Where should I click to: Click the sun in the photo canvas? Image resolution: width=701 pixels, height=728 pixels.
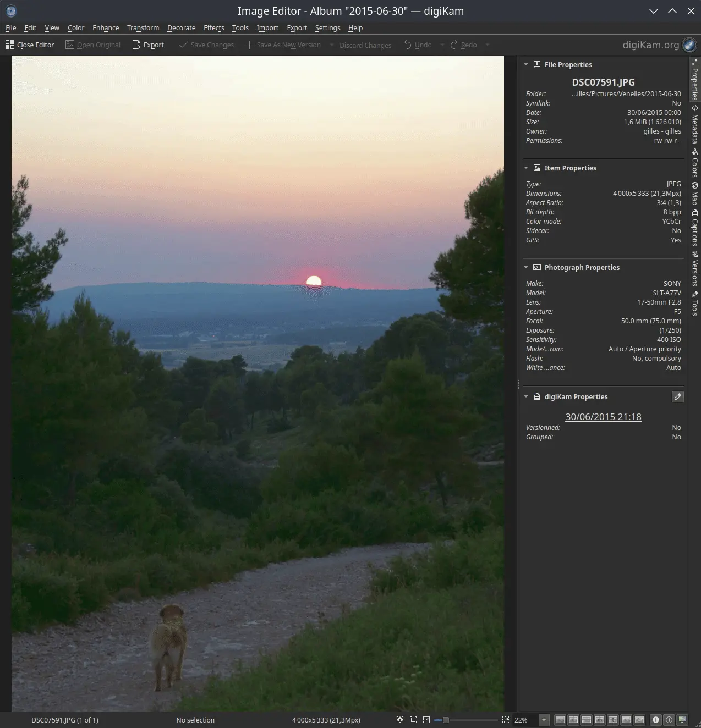[x=314, y=282]
